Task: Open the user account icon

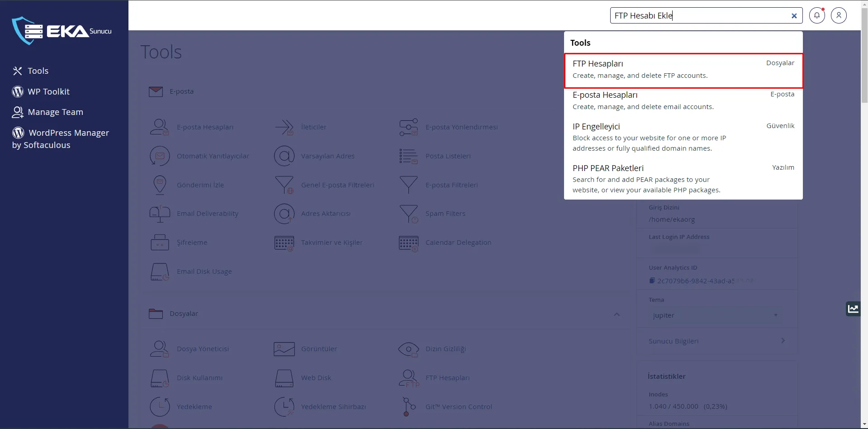Action: pos(839,15)
